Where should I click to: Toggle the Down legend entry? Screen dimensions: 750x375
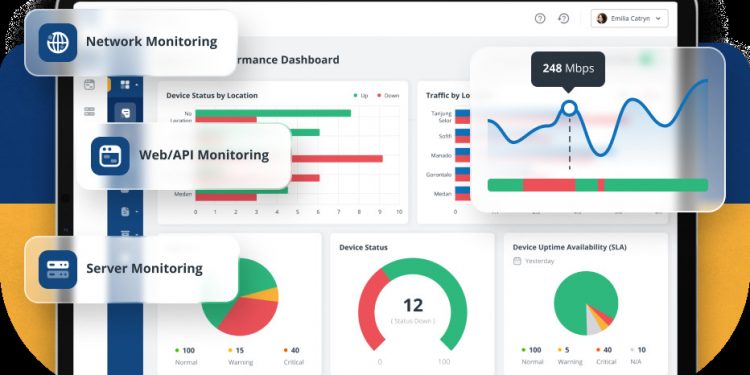point(388,96)
